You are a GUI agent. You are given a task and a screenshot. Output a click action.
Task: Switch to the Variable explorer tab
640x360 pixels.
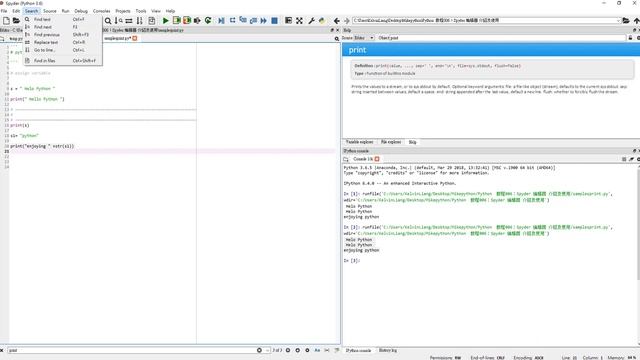tap(359, 142)
